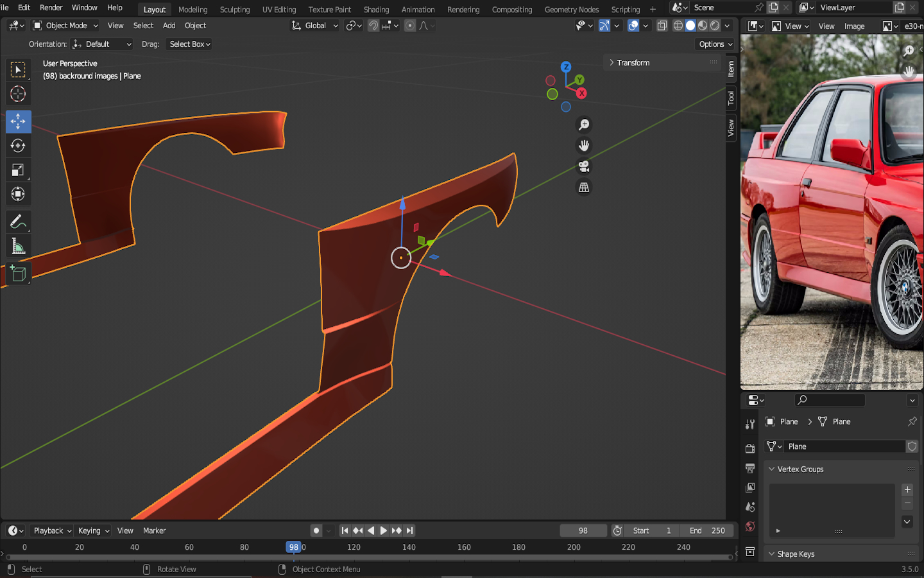Toggle camera view in viewport
This screenshot has width=924, height=578.
584,166
